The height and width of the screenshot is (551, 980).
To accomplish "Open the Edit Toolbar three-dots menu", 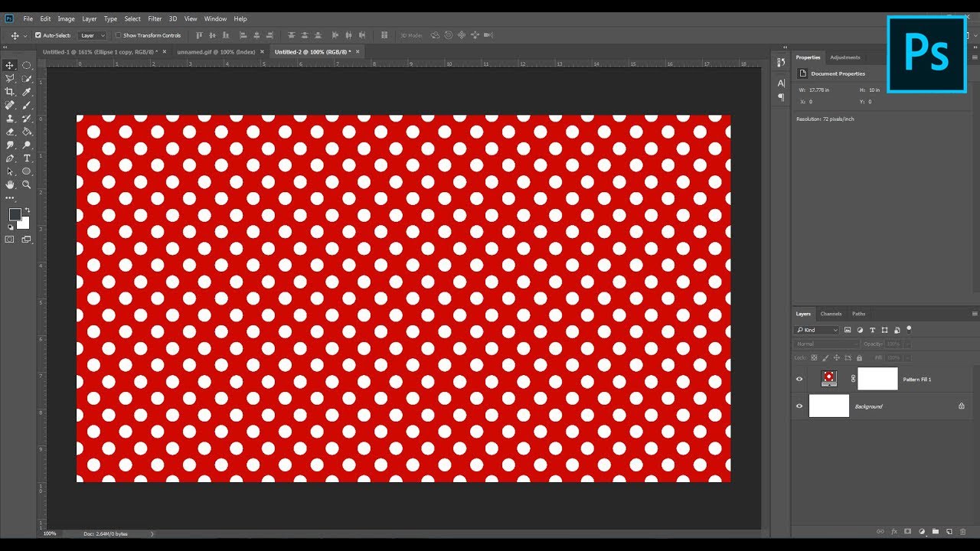I will point(10,198).
